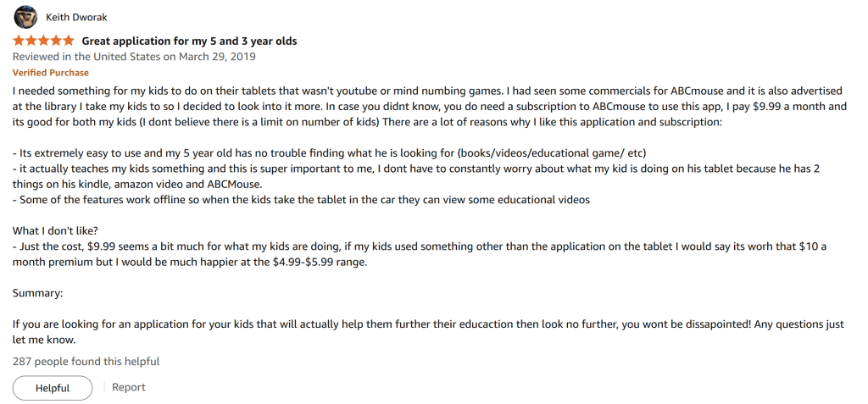Click the 'Summary:' heading text

point(38,294)
